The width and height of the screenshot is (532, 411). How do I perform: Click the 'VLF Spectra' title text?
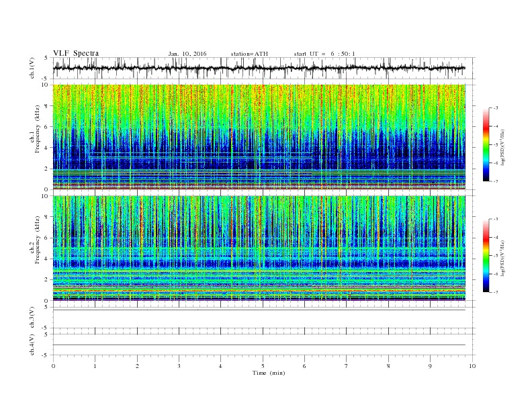76,53
